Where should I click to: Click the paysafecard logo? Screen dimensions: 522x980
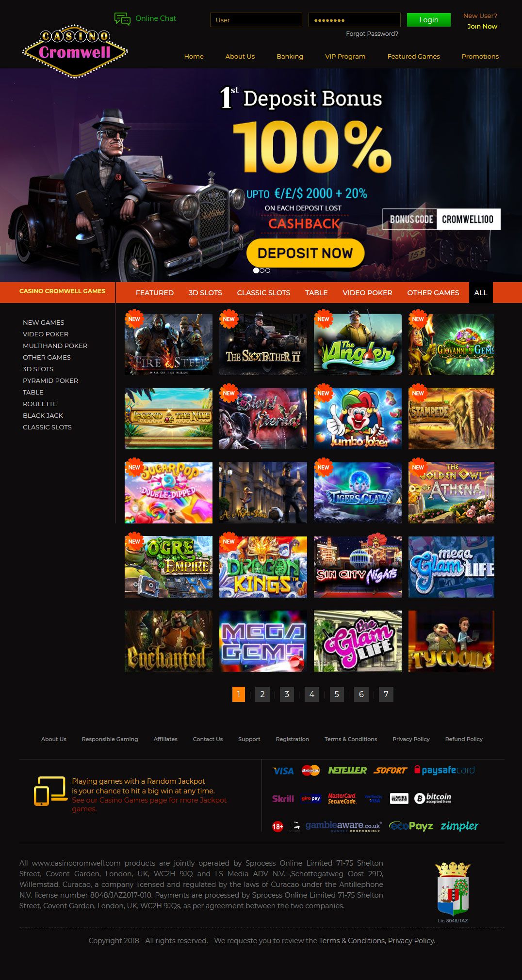(x=444, y=770)
